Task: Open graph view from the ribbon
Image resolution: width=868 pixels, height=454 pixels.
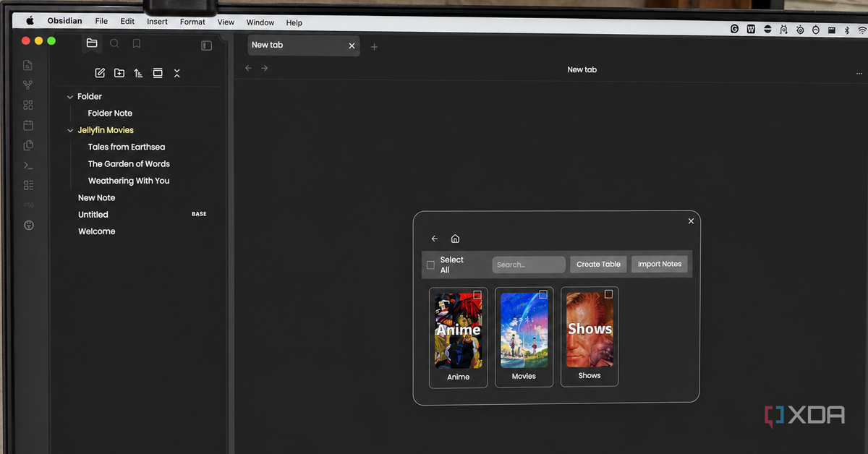Action: pyautogui.click(x=28, y=85)
